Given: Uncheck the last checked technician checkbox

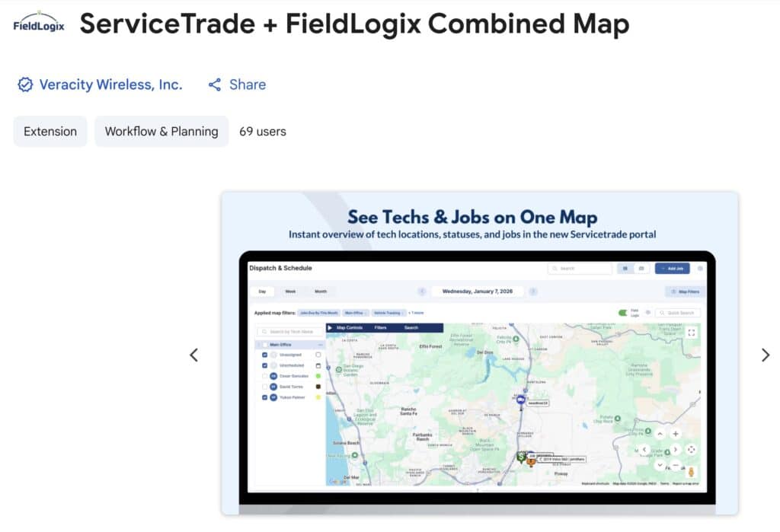Looking at the screenshot, I should click(x=264, y=397).
